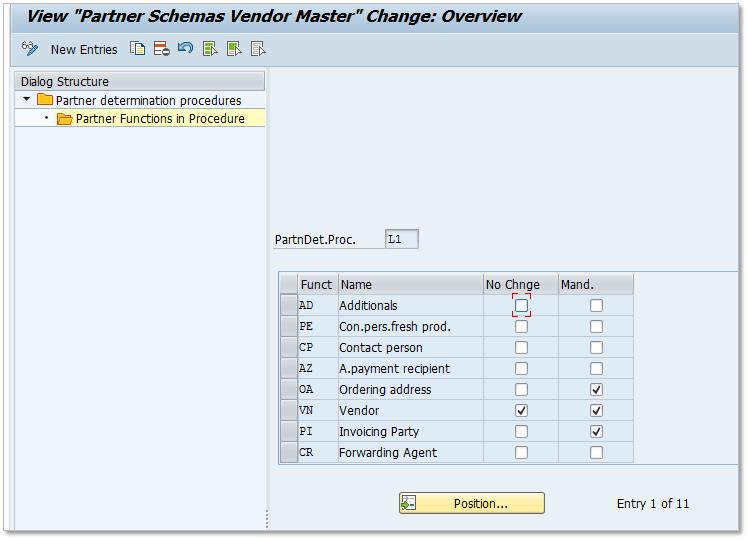This screenshot has width=748, height=540.
Task: Toggle No Chnge for Con.pers.fresh prod.
Action: (x=521, y=326)
